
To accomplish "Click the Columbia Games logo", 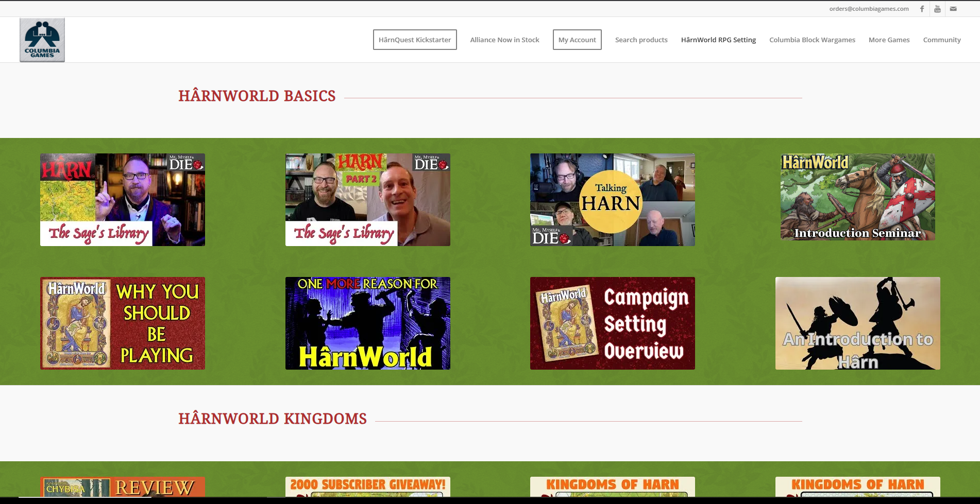I will click(x=42, y=40).
